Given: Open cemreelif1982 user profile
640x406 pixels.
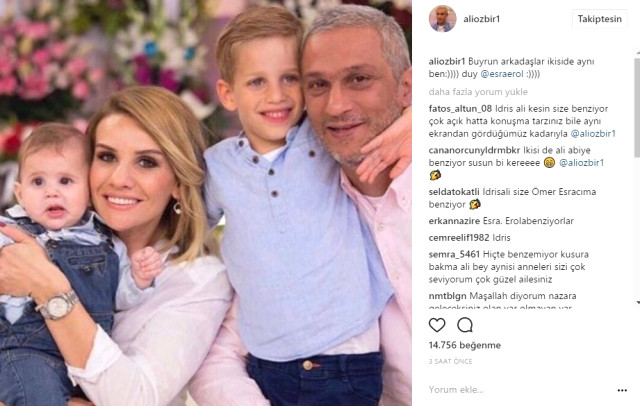Looking at the screenshot, I should [x=459, y=238].
